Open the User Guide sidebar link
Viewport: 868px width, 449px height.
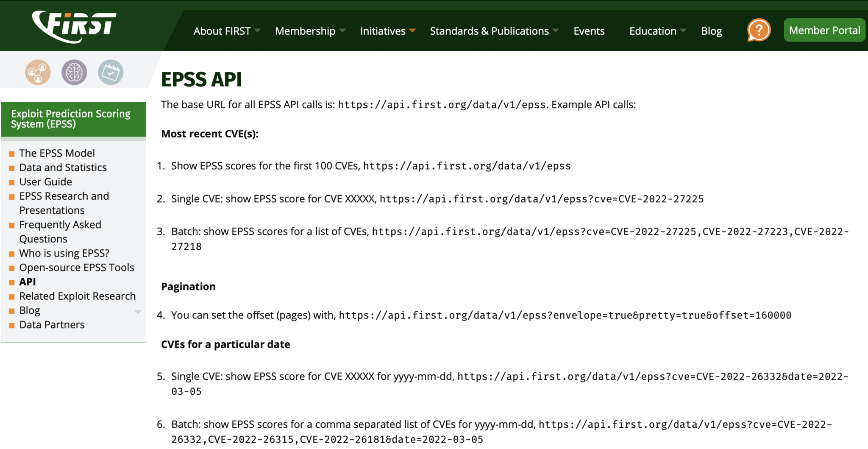[45, 182]
